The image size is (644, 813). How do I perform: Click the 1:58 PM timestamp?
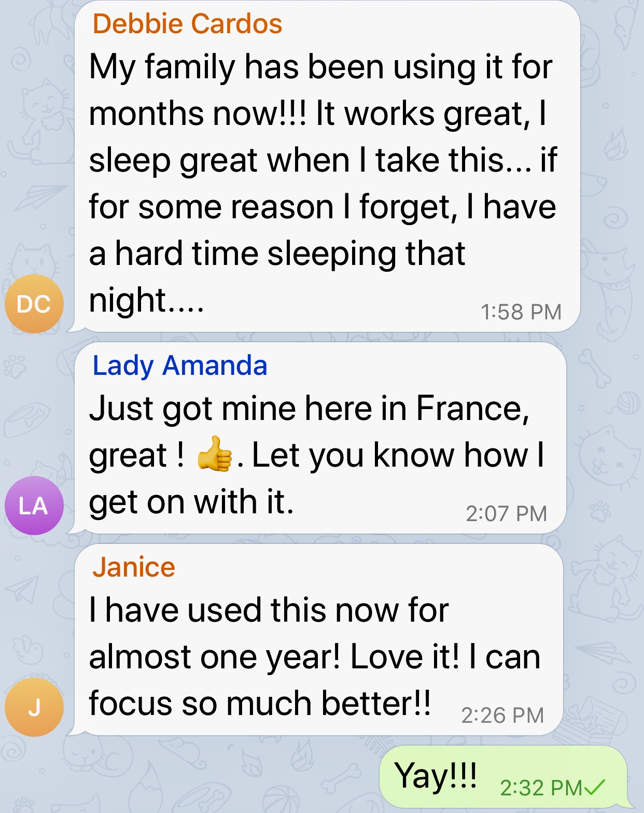(521, 312)
